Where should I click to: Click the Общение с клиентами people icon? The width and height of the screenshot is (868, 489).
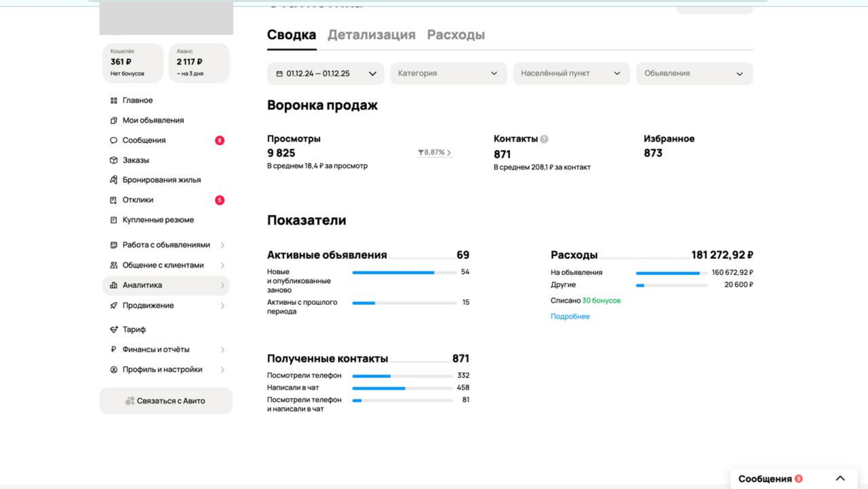click(x=114, y=265)
